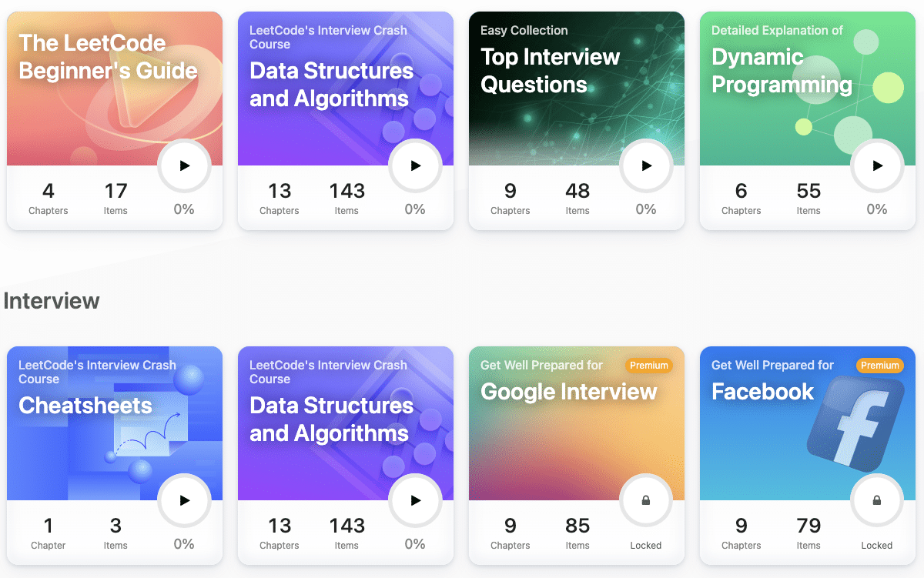Play the bottom Data Structures and Algorithms card
The width and height of the screenshot is (924, 578).
tap(415, 500)
